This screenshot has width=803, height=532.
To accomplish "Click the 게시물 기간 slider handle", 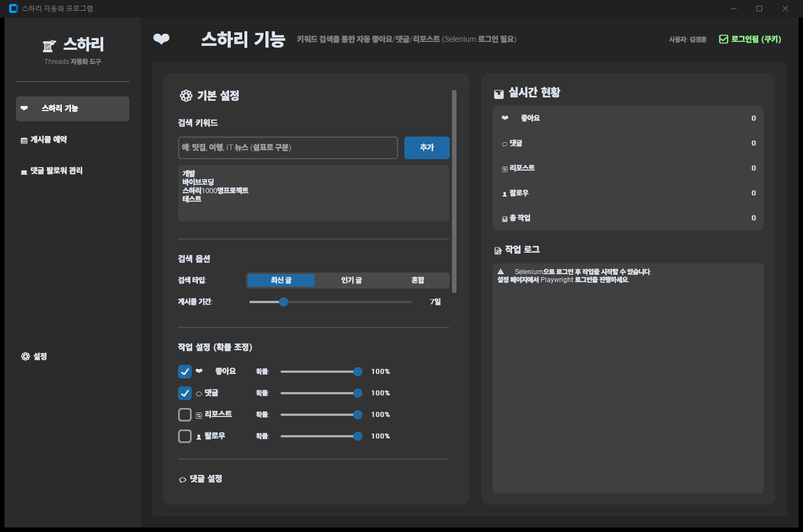I will [x=284, y=302].
